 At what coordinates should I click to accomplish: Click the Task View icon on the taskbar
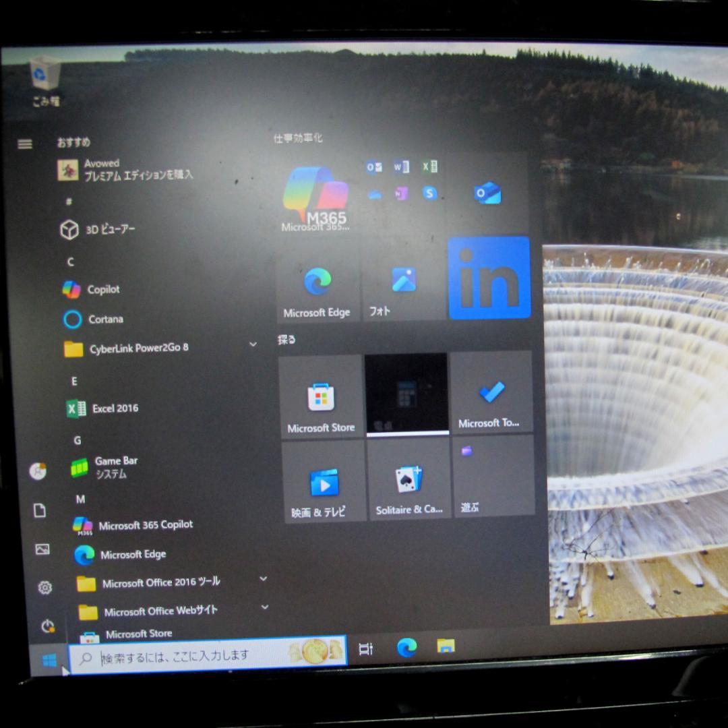[x=365, y=648]
